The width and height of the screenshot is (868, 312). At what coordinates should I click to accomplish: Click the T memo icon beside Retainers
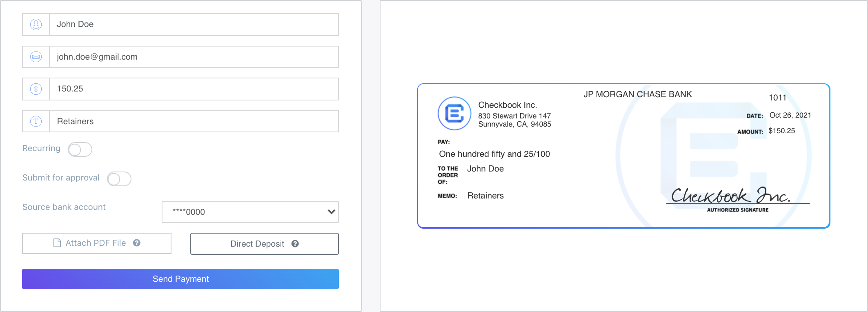(36, 121)
